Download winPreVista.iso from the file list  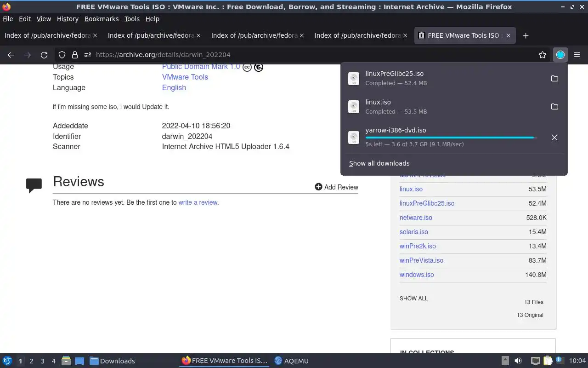tap(421, 260)
